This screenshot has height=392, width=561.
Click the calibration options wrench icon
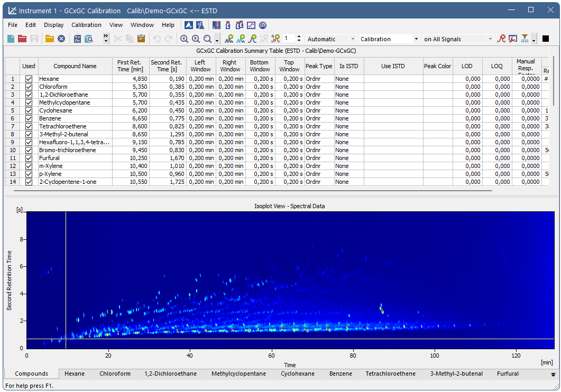click(x=513, y=39)
